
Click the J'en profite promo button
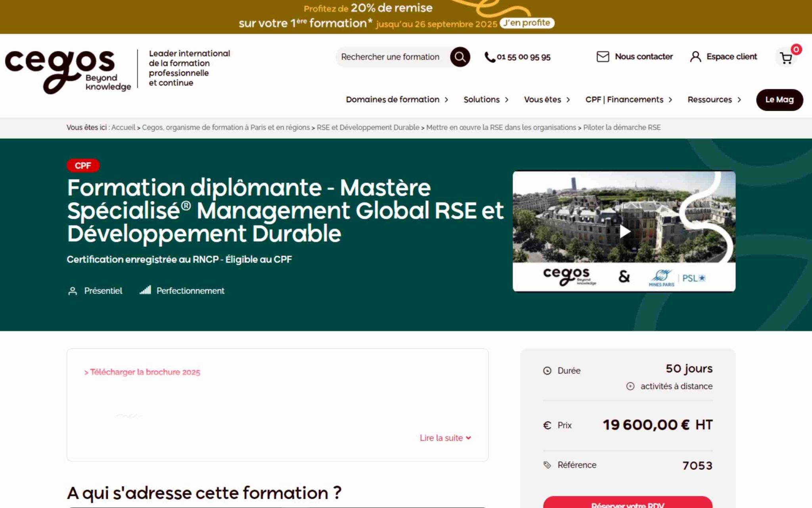(x=527, y=23)
